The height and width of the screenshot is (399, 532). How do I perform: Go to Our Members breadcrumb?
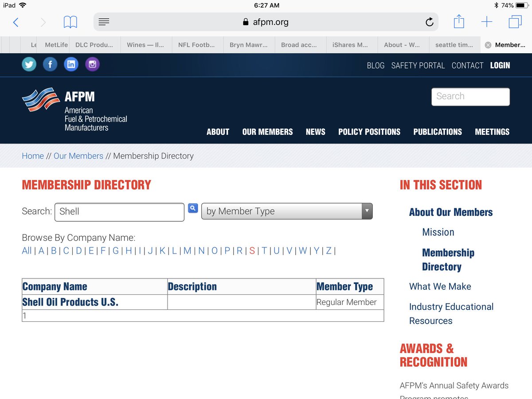pos(78,156)
